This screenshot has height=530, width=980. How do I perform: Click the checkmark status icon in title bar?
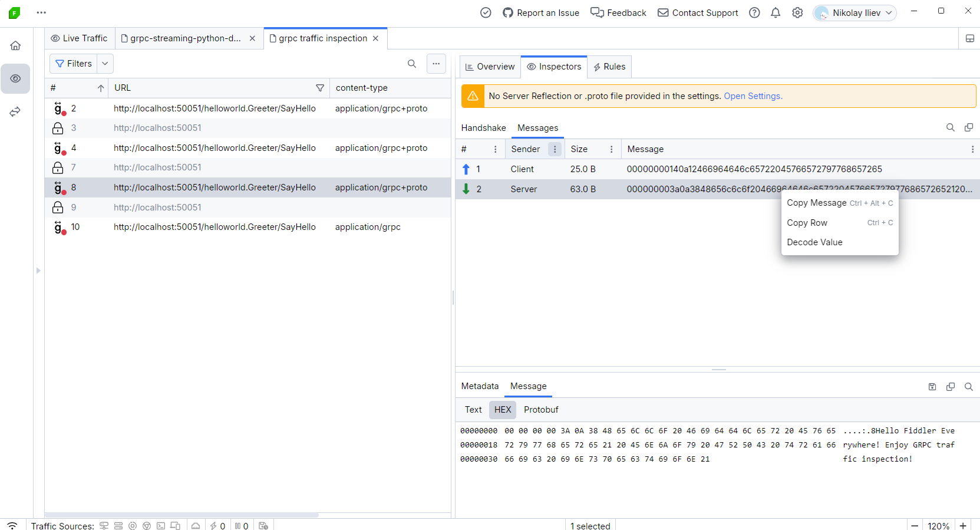point(486,12)
